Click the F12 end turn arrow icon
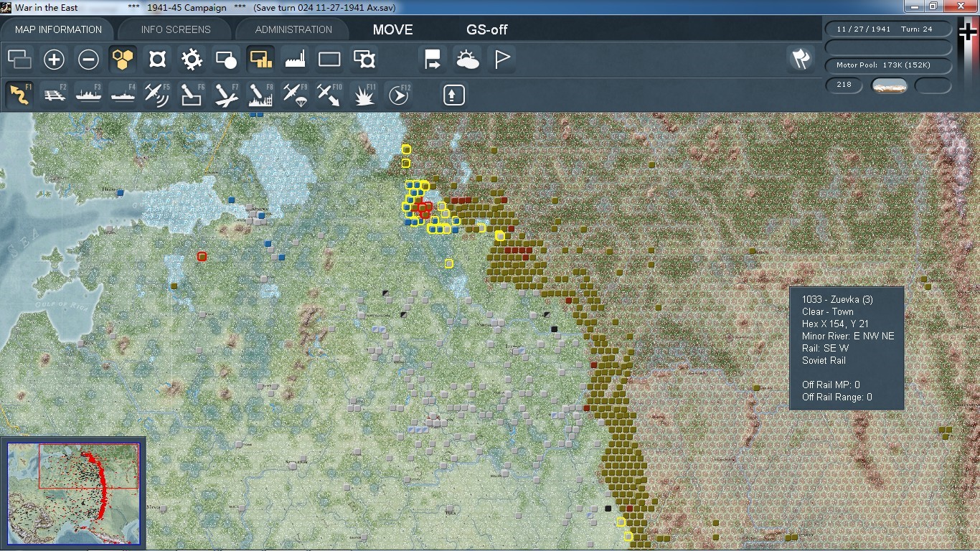The width and height of the screenshot is (980, 551). [398, 95]
